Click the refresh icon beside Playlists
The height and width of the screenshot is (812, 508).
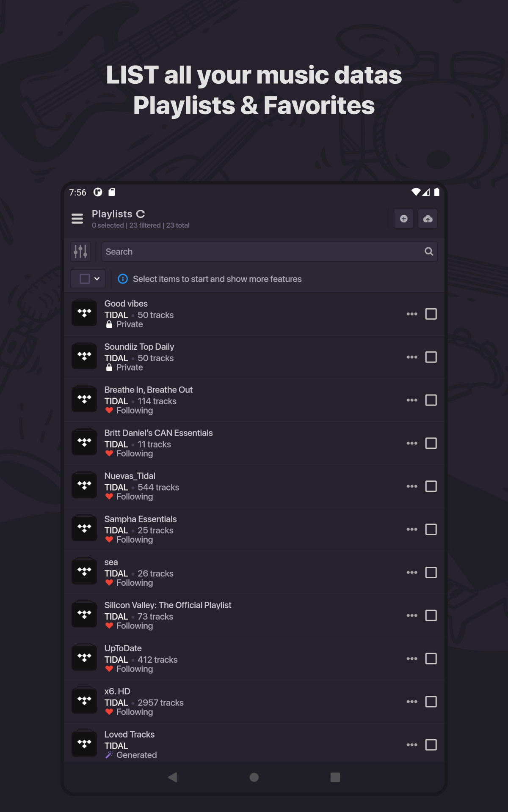(141, 214)
